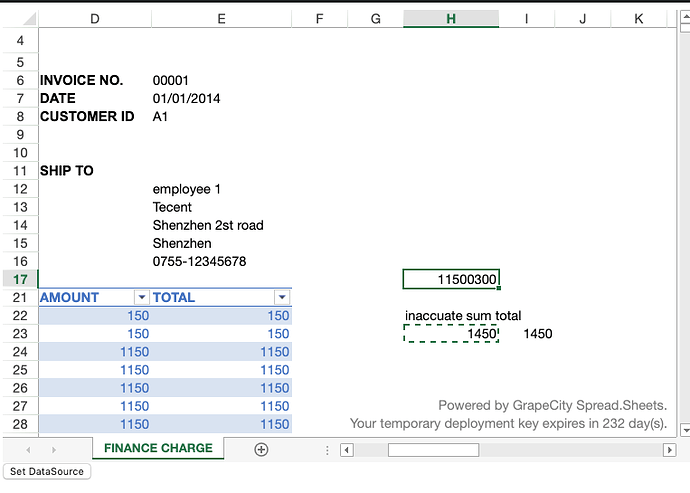The width and height of the screenshot is (690, 493).
Task: Switch to the FINANCE CHARGE sheet tab
Action: (x=158, y=448)
